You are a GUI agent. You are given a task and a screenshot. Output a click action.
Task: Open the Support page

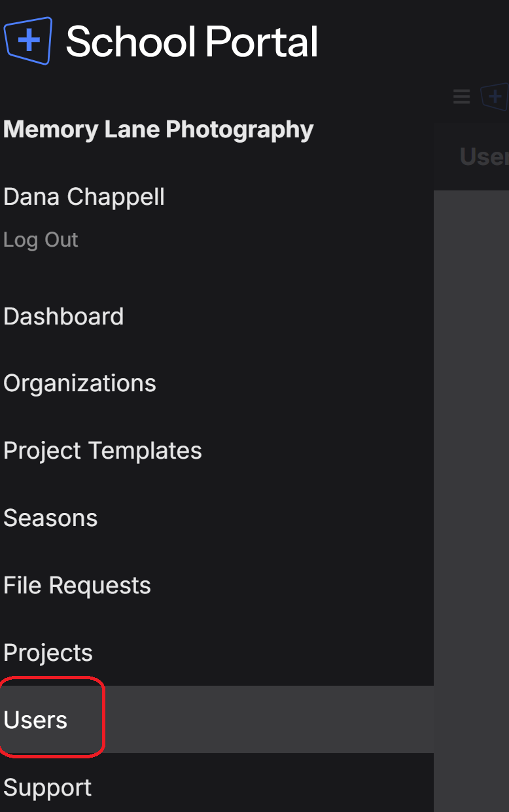coord(48,788)
